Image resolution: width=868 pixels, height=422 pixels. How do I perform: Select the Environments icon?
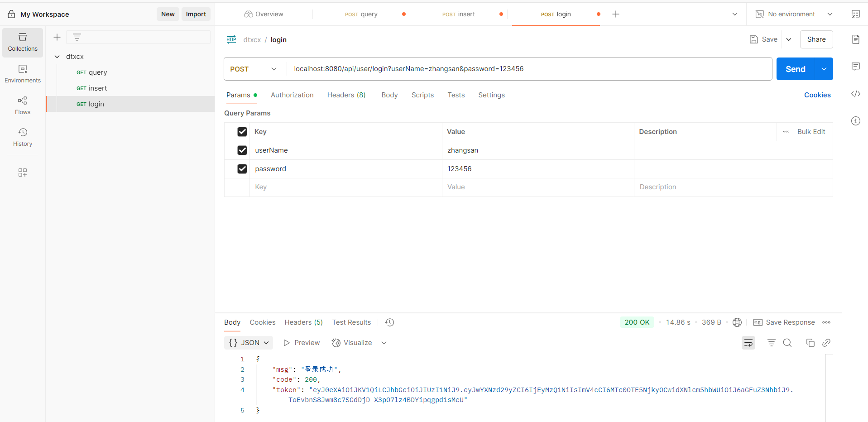(22, 73)
